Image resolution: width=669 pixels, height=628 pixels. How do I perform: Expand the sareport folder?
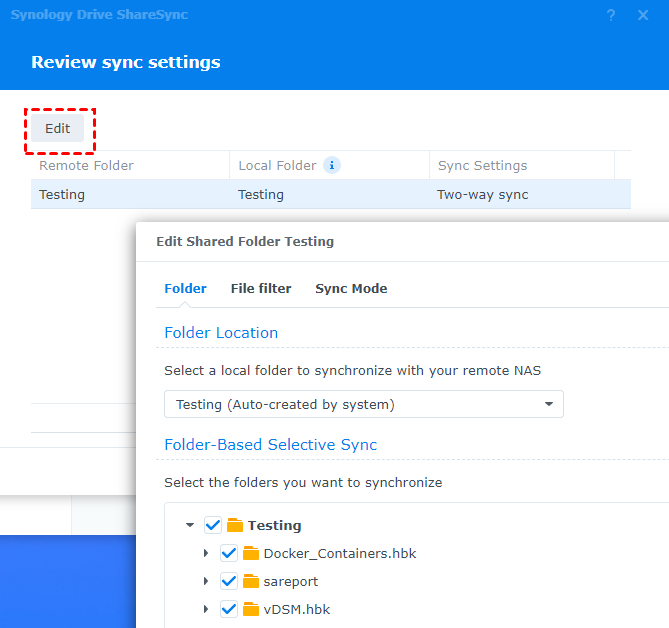(x=206, y=581)
